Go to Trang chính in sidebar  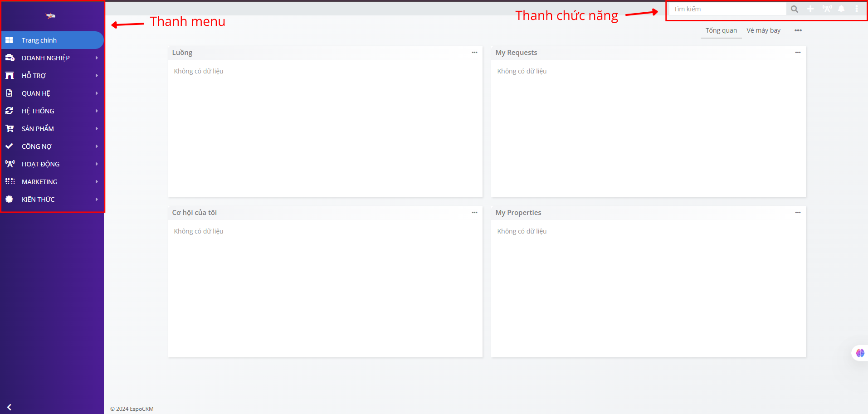[x=39, y=40]
